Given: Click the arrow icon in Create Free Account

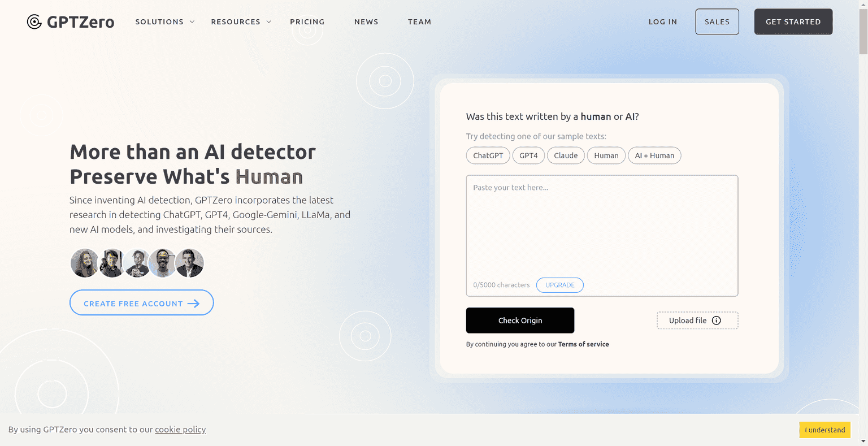Looking at the screenshot, I should point(193,304).
